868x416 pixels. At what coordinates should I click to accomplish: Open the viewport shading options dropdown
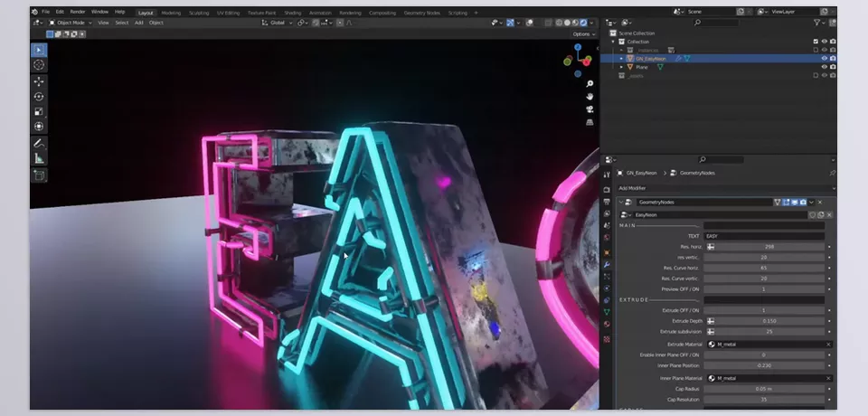591,23
